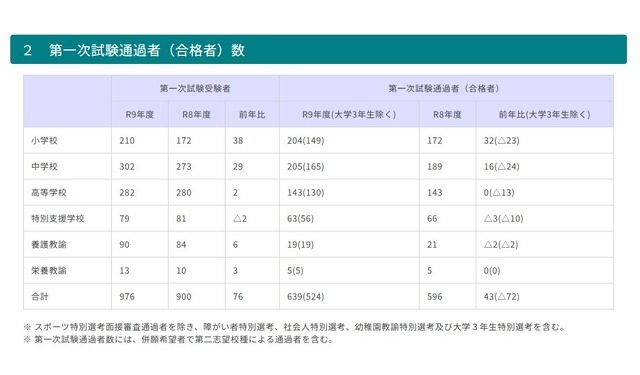Select the '第一次試験受験者' column group header
The height and width of the screenshot is (375, 640).
pos(195,88)
